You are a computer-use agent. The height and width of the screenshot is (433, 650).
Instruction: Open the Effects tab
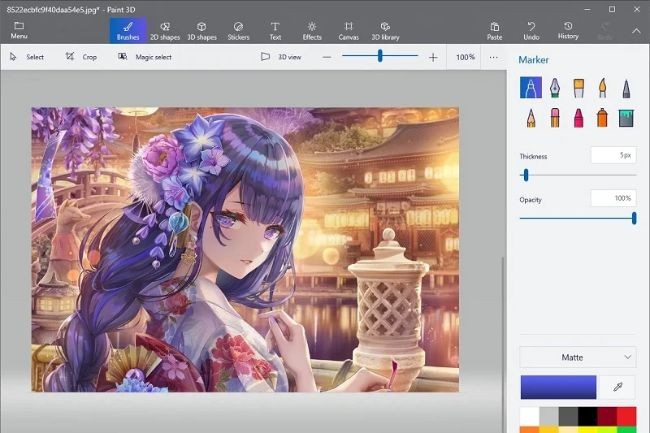[312, 30]
